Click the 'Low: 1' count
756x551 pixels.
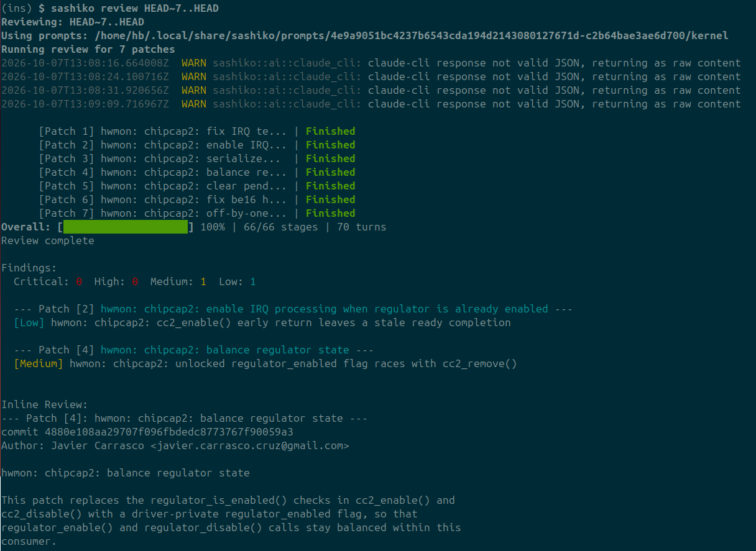click(237, 281)
